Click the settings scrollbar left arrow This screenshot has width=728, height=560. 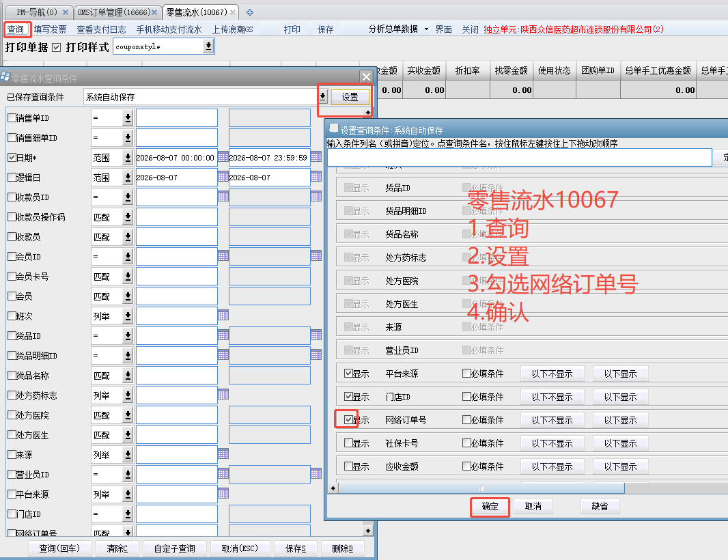(x=333, y=488)
